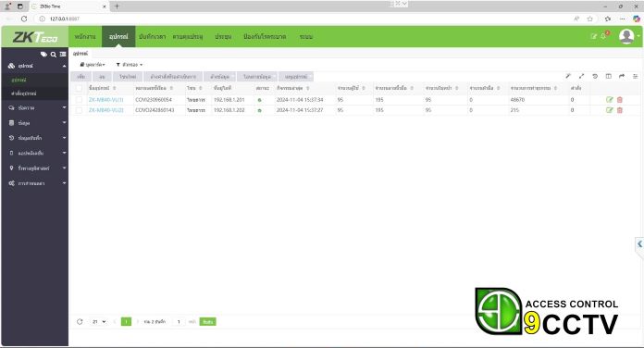The image size is (644, 348).
Task: Tick the checkbox for device ZK-MB40-VL(2)
Action: (79, 110)
